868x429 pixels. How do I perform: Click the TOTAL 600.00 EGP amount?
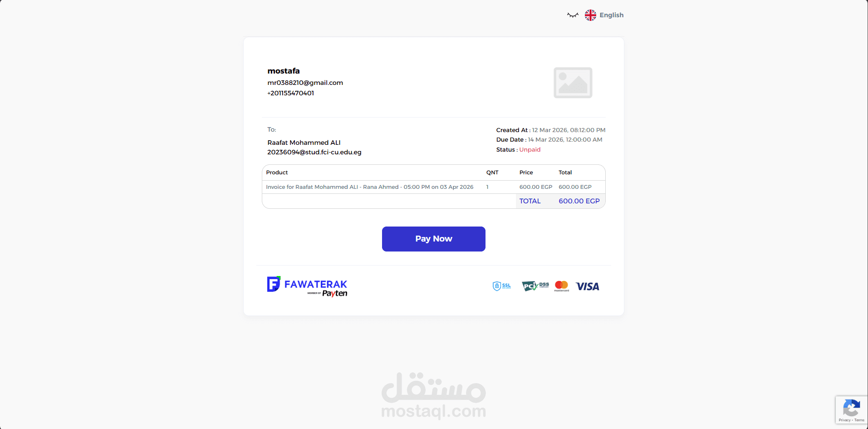(579, 201)
